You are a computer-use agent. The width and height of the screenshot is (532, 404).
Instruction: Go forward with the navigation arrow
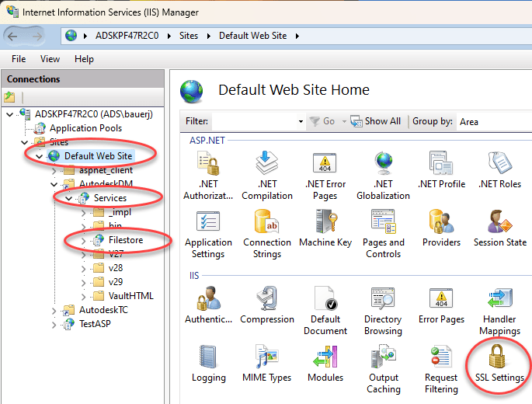(37, 36)
